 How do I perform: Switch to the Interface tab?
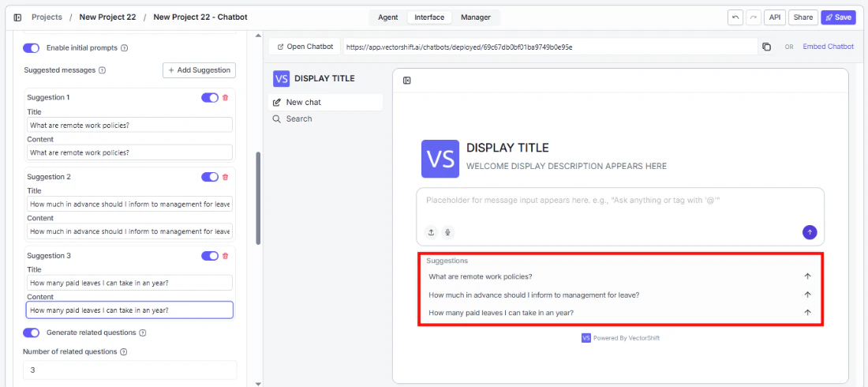(x=429, y=17)
